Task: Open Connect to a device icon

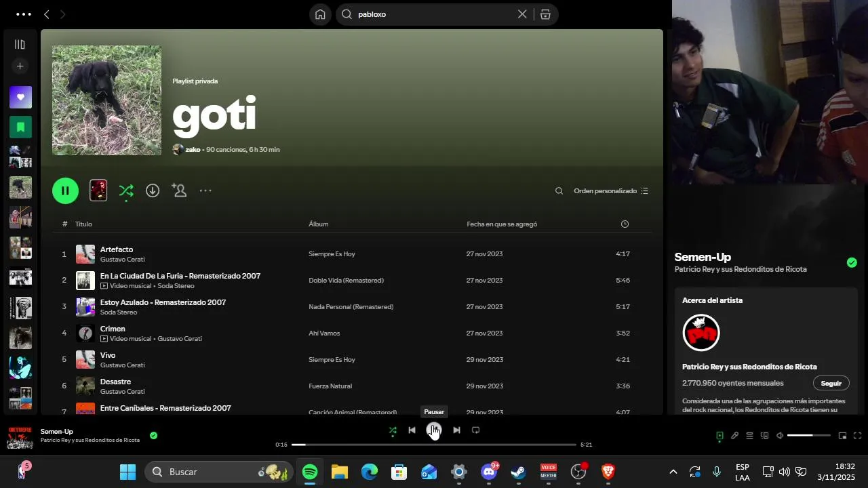Action: tap(764, 436)
